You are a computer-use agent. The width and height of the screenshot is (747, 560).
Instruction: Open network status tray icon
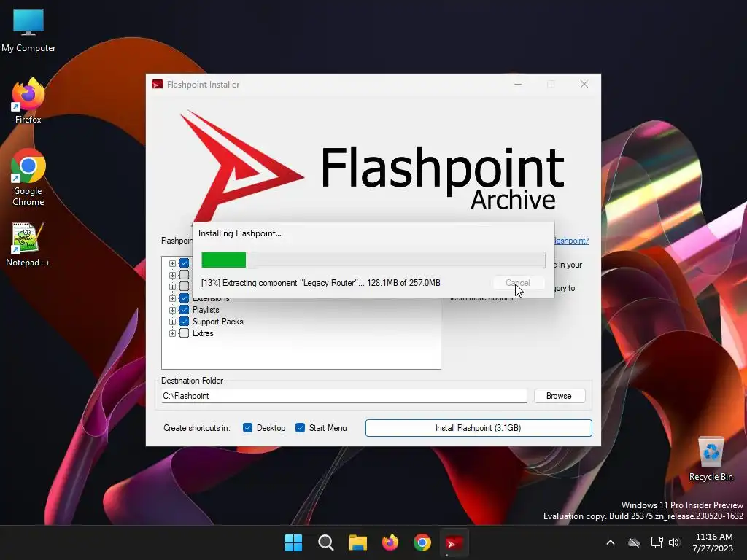pyautogui.click(x=657, y=542)
